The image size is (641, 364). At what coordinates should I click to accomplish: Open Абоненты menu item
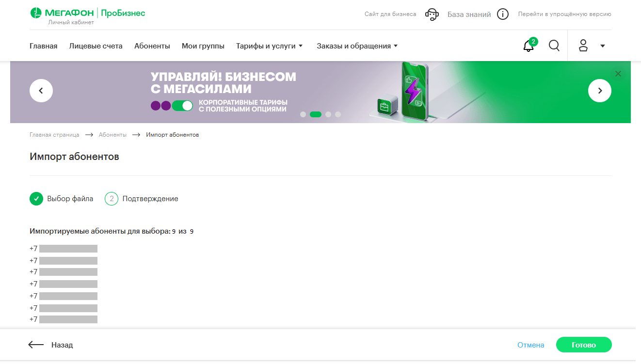pos(152,46)
